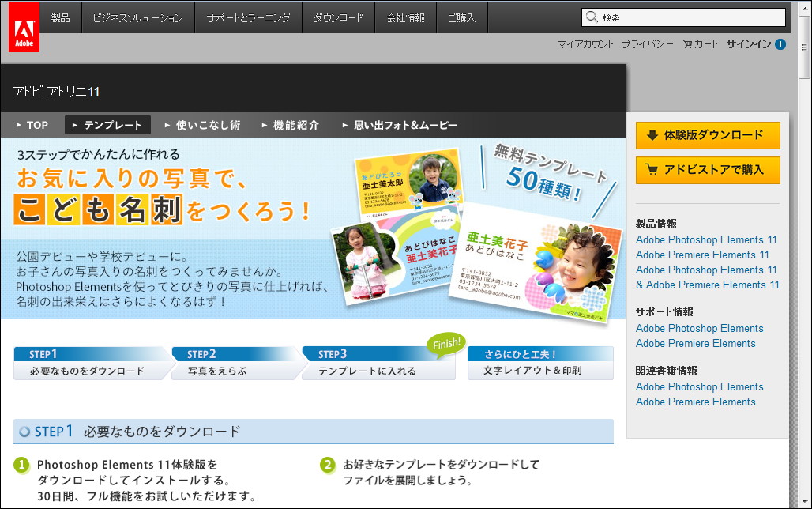The height and width of the screenshot is (509, 812).
Task: Switch to the 機能紹介 tab
Action: pyautogui.click(x=292, y=124)
